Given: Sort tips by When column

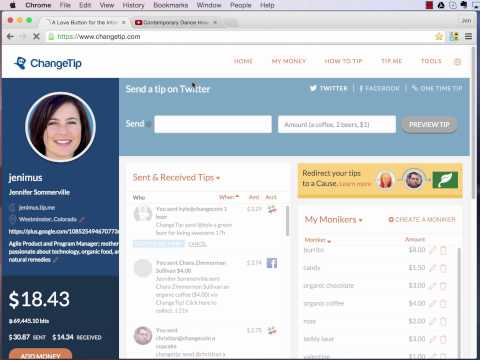Looking at the screenshot, I should (229, 197).
